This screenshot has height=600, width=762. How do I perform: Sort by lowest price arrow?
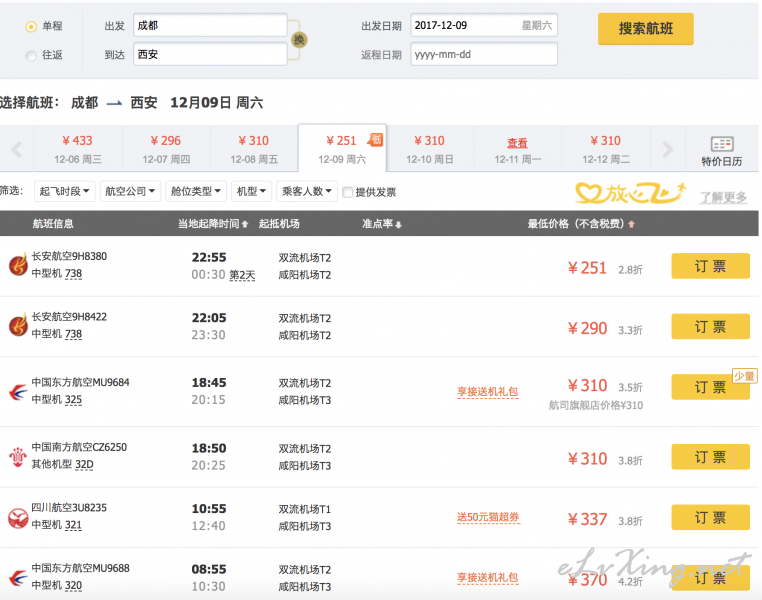pos(631,224)
